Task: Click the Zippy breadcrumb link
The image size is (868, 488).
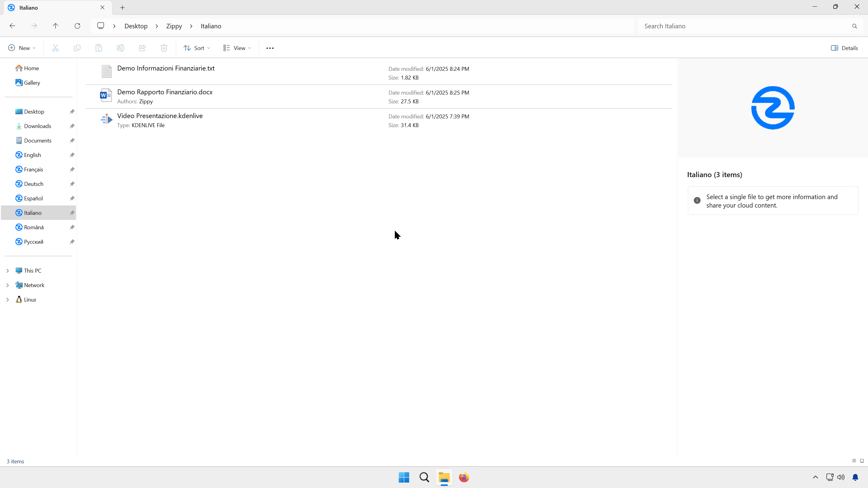Action: click(x=174, y=26)
